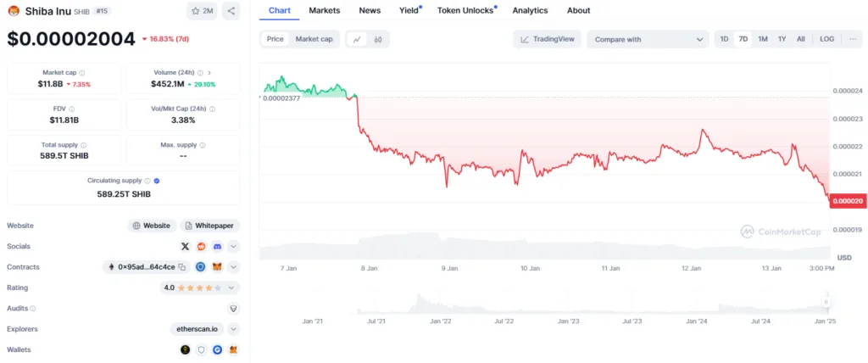
Task: Open the Compare with dropdown
Action: click(x=648, y=39)
